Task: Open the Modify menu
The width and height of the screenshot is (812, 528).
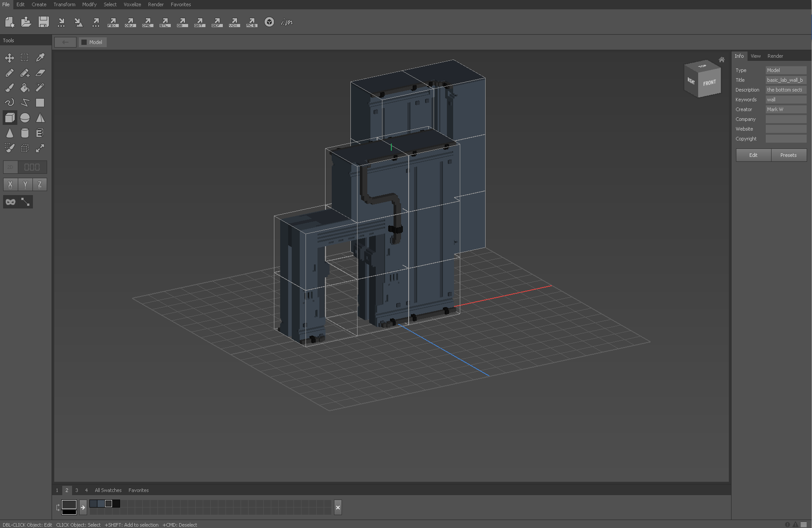Action: [89, 4]
